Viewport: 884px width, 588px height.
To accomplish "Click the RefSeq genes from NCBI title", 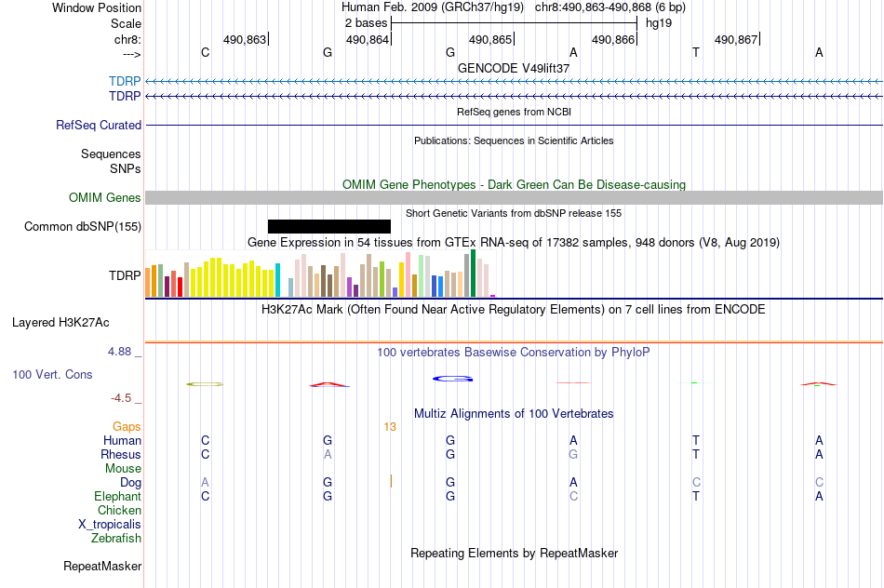I will click(515, 112).
